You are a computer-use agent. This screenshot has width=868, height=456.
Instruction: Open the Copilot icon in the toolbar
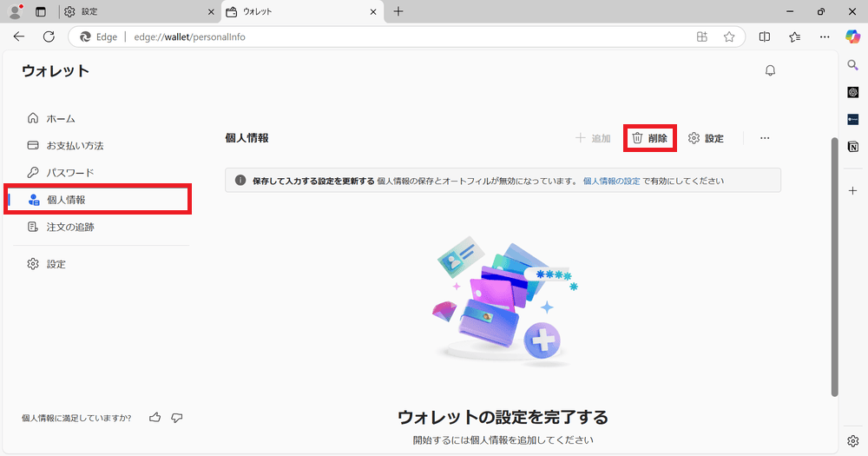point(853,36)
